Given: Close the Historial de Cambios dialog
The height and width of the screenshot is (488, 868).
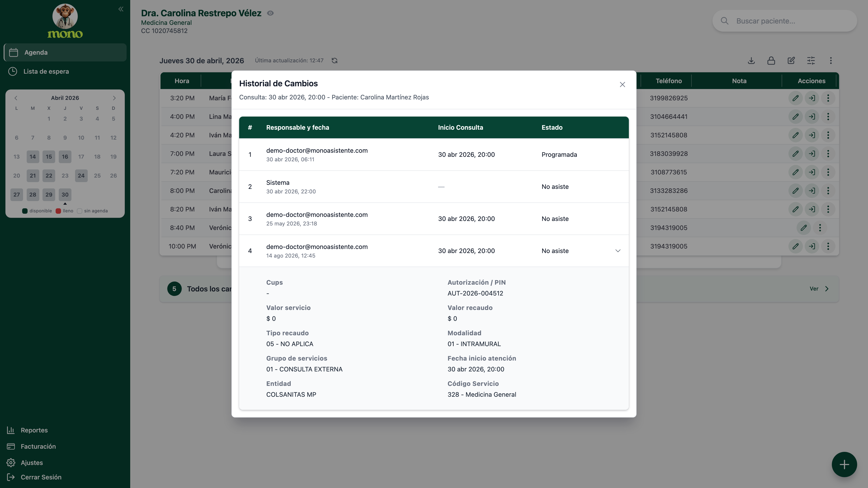Looking at the screenshot, I should [622, 84].
